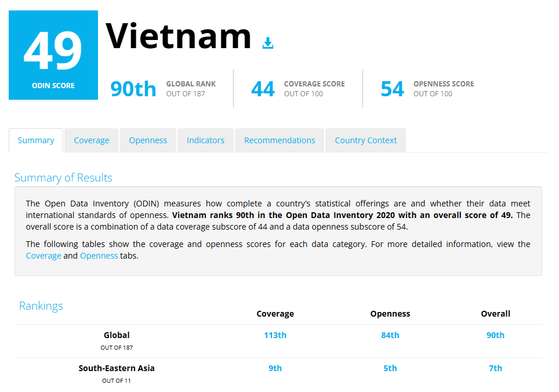Download the Vietnam country report
This screenshot has width=559, height=392.
(267, 43)
